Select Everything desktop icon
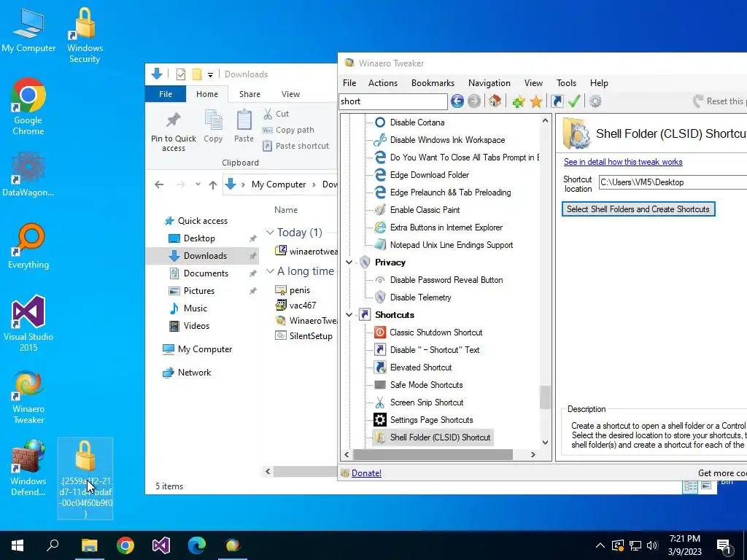The image size is (747, 560). click(x=28, y=246)
